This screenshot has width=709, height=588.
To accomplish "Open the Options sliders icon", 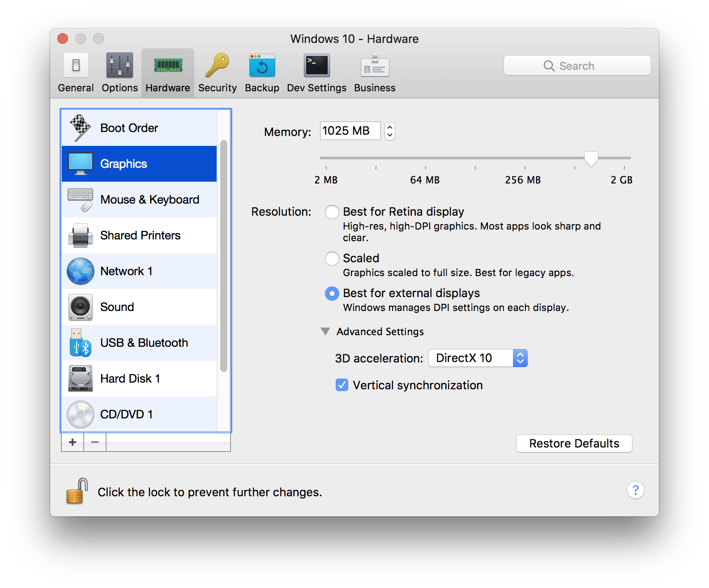I will coord(120,65).
